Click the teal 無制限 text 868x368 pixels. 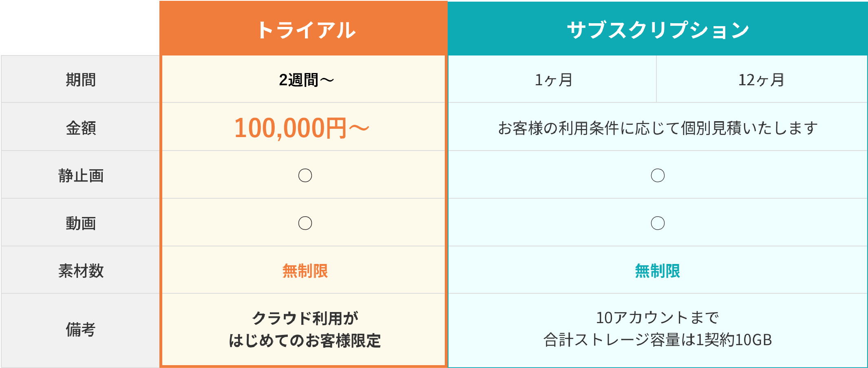coord(658,271)
